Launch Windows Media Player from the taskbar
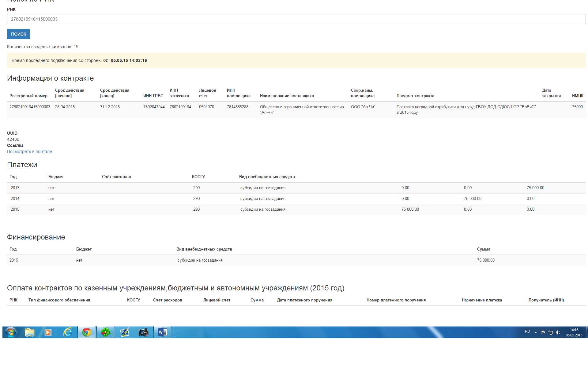The image size is (588, 368). click(48, 332)
